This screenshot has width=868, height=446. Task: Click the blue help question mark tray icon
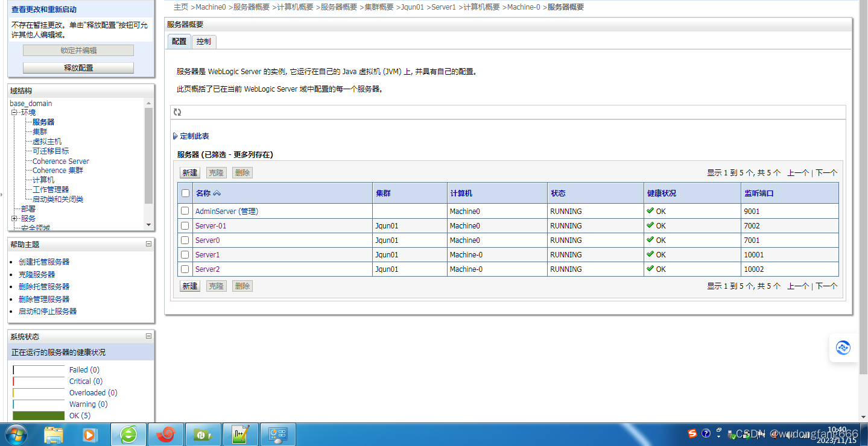(x=706, y=433)
